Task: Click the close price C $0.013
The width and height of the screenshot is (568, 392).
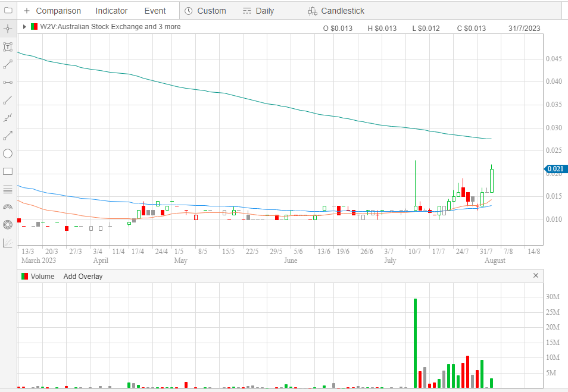Action: (472, 28)
